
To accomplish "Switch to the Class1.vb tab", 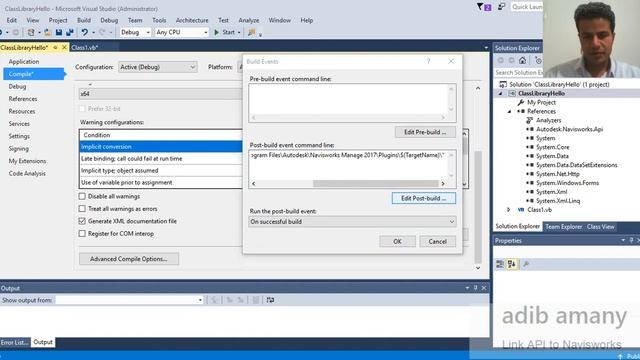I will click(x=84, y=48).
